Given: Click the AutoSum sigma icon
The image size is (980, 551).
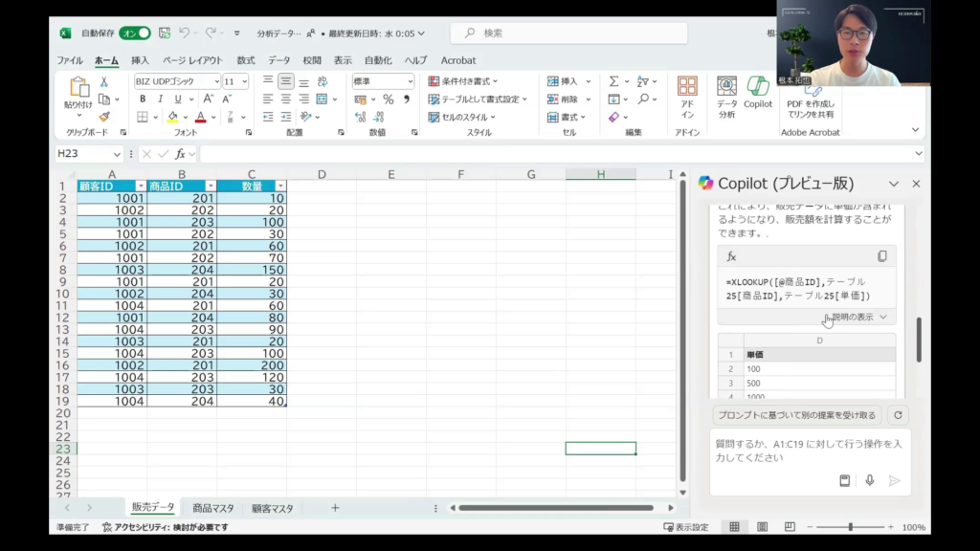Looking at the screenshot, I should [x=613, y=81].
